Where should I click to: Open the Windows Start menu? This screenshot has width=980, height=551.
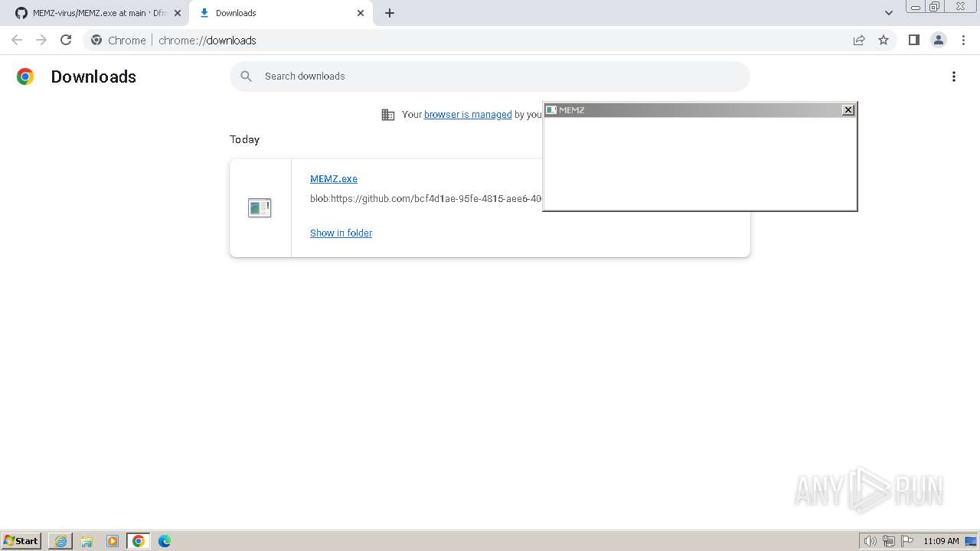[21, 541]
